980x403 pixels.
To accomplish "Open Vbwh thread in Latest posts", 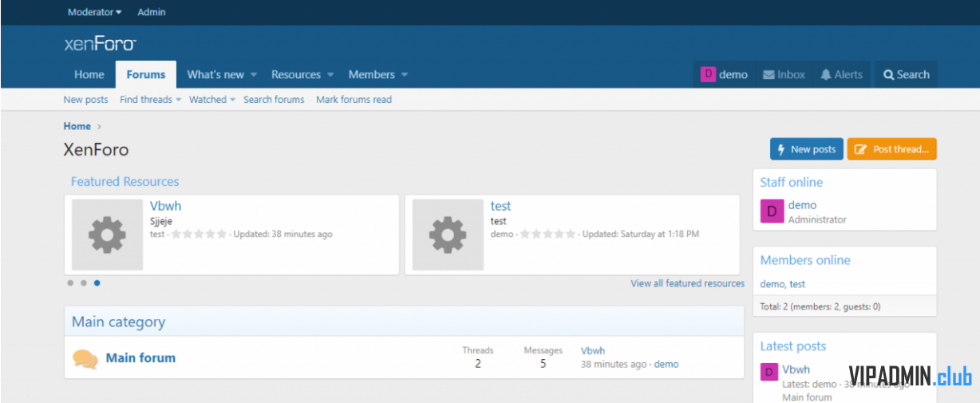I will click(x=796, y=369).
